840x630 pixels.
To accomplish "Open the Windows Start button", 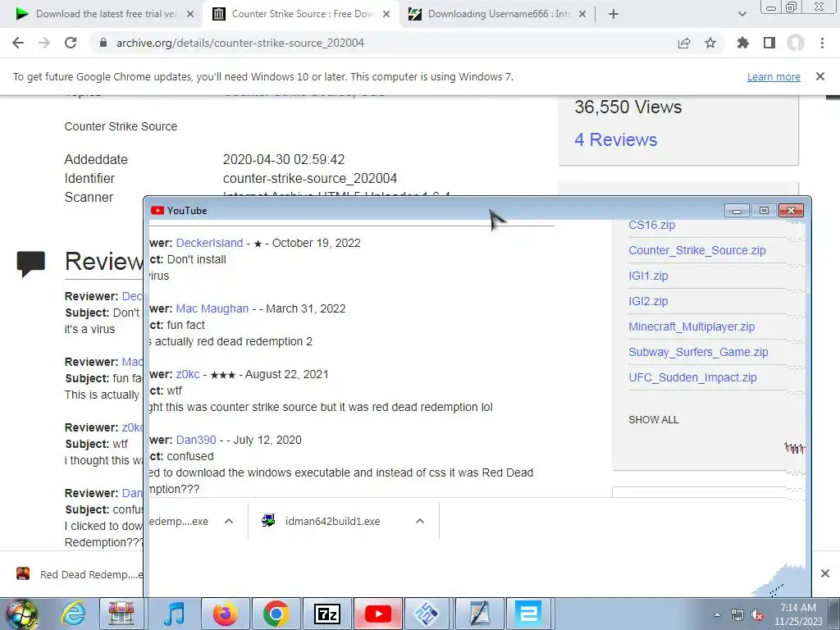I will coord(22,614).
